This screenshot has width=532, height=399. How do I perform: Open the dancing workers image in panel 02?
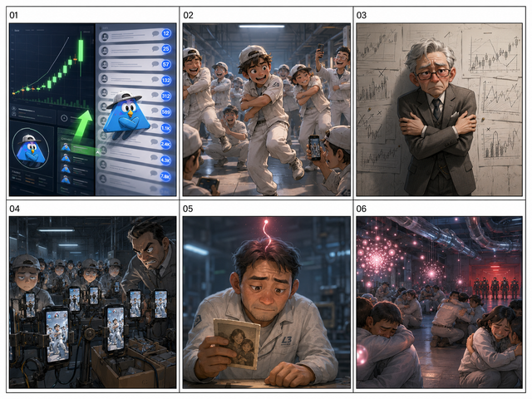tap(266, 109)
